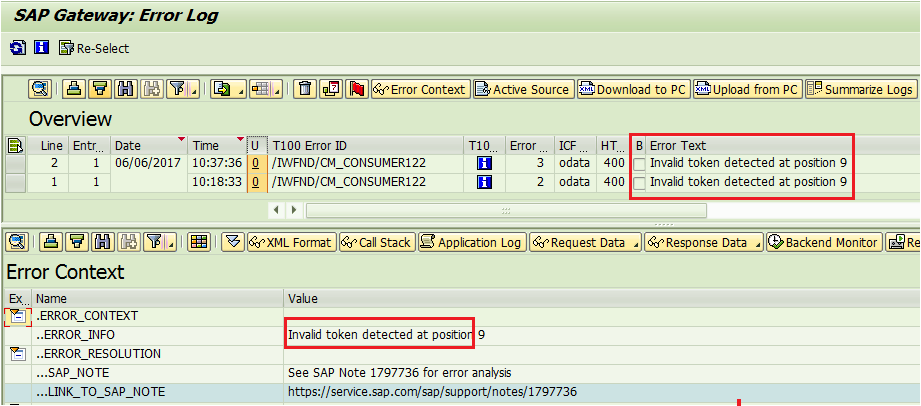Collapse the ..ERROR_RESOLUTION node
The width and height of the screenshot is (921, 406).
[x=18, y=354]
